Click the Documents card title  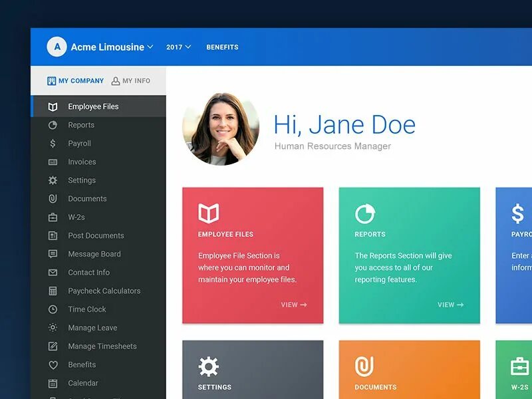click(x=376, y=387)
